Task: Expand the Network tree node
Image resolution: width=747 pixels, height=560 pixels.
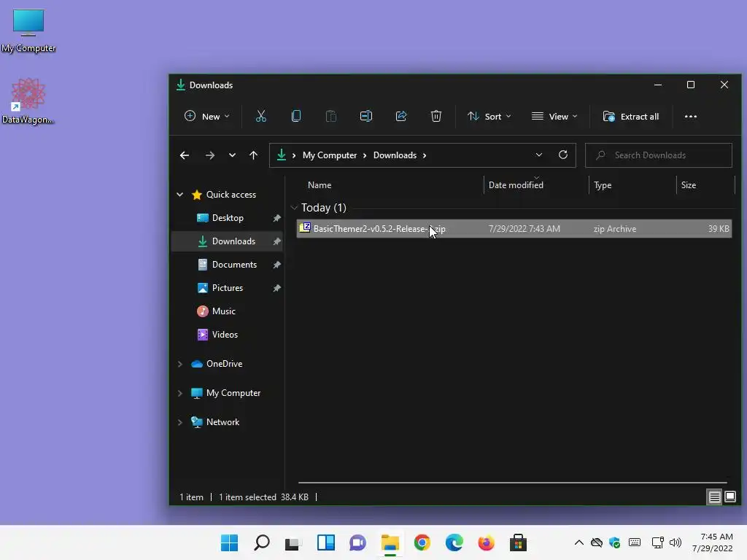Action: point(180,422)
